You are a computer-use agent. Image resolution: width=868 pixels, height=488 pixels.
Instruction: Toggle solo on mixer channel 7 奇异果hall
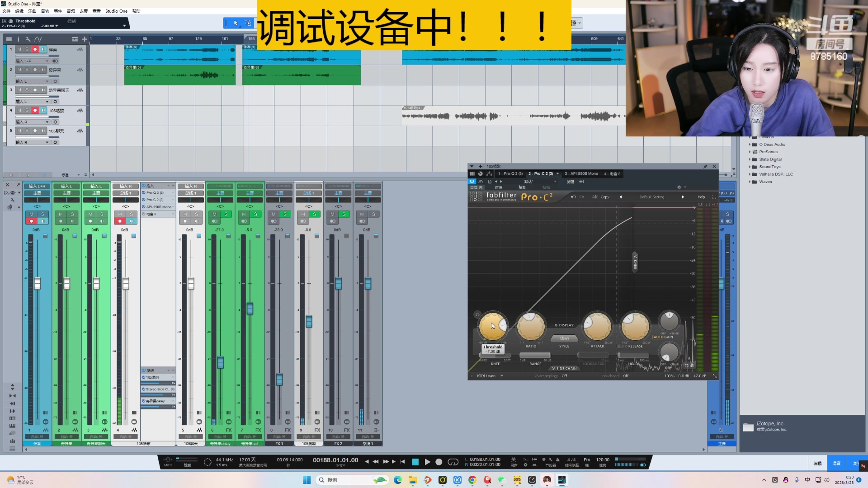coord(255,214)
